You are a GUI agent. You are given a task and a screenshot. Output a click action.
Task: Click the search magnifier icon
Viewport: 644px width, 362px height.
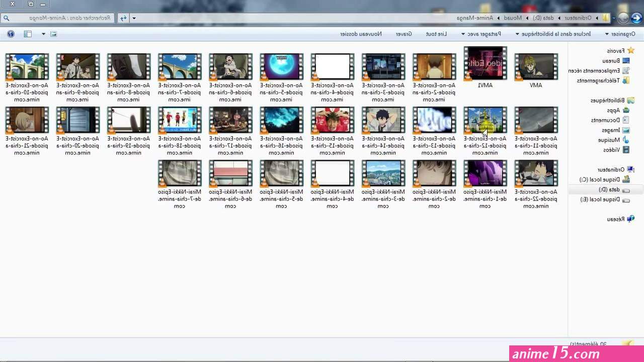tap(6, 18)
